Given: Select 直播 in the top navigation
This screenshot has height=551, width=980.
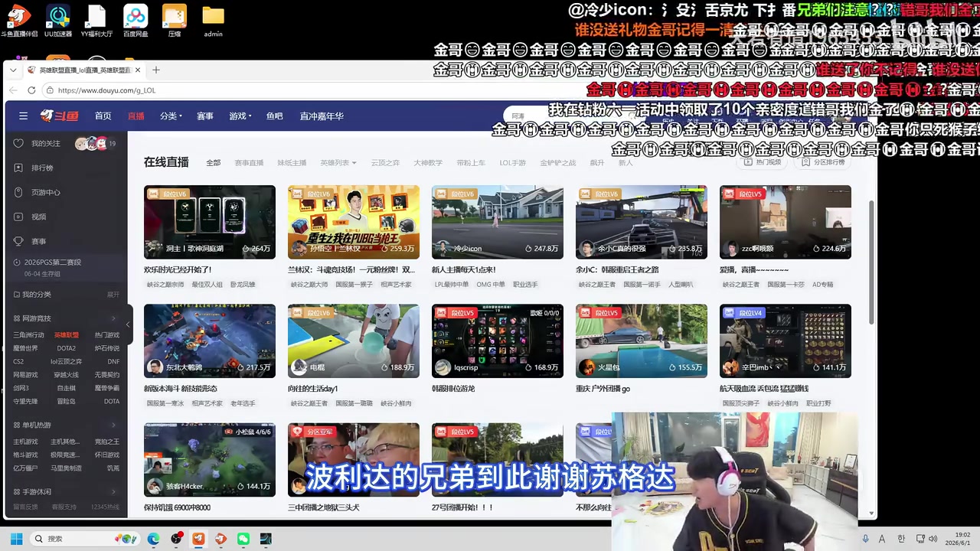Looking at the screenshot, I should [136, 116].
